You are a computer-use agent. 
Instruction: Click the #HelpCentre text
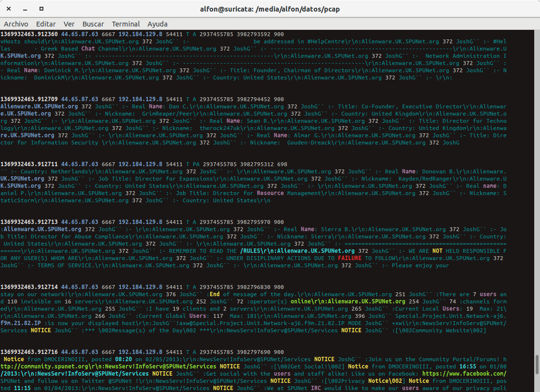(326, 41)
